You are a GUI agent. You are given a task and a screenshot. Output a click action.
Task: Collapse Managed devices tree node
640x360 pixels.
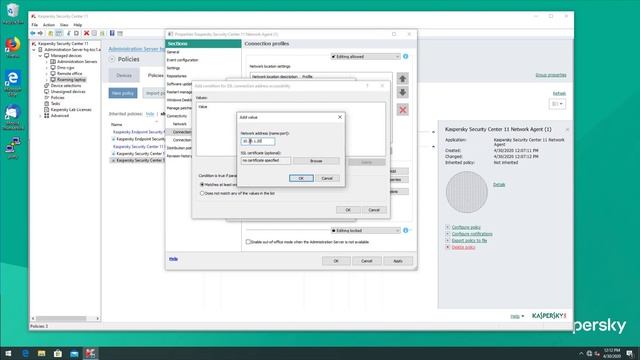pyautogui.click(x=40, y=56)
